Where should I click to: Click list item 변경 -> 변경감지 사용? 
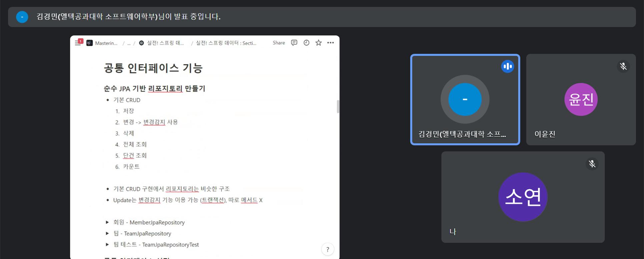[x=150, y=122]
